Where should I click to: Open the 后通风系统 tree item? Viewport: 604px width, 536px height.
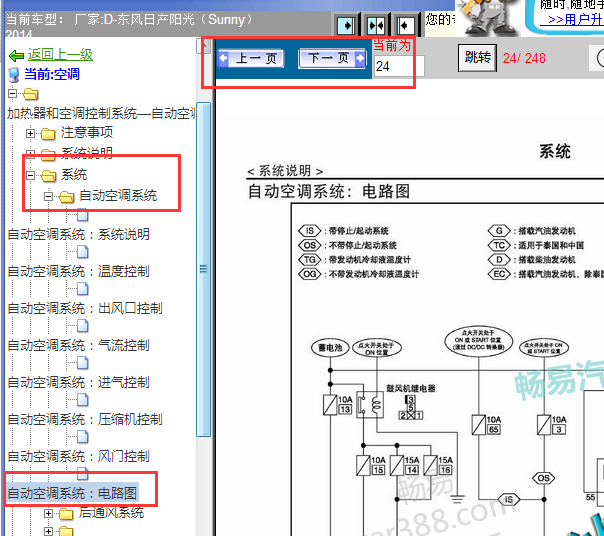[x=111, y=512]
